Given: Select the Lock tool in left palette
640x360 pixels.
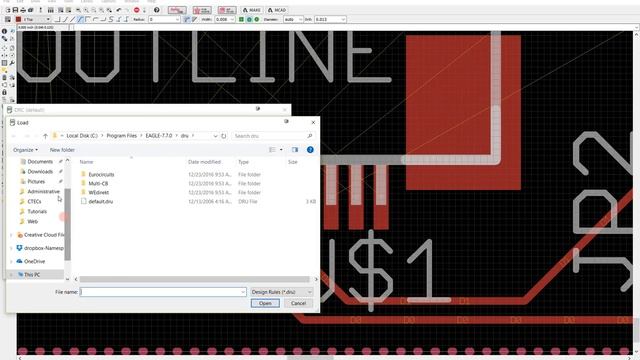Looking at the screenshot, I should coord(4,93).
